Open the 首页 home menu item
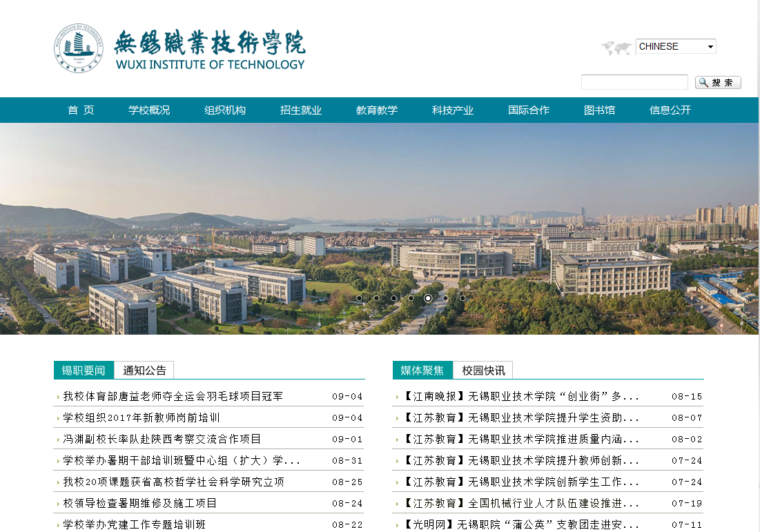 [81, 110]
